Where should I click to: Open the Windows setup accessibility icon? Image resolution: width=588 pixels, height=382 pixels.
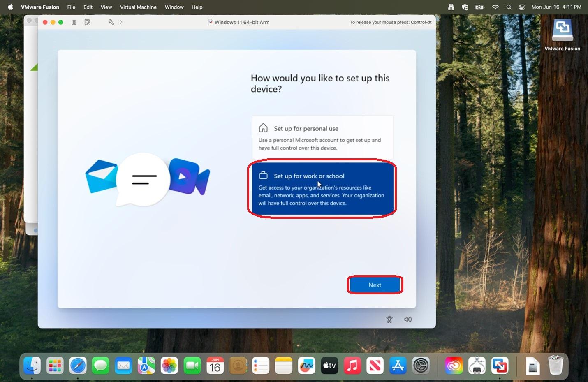coord(389,319)
